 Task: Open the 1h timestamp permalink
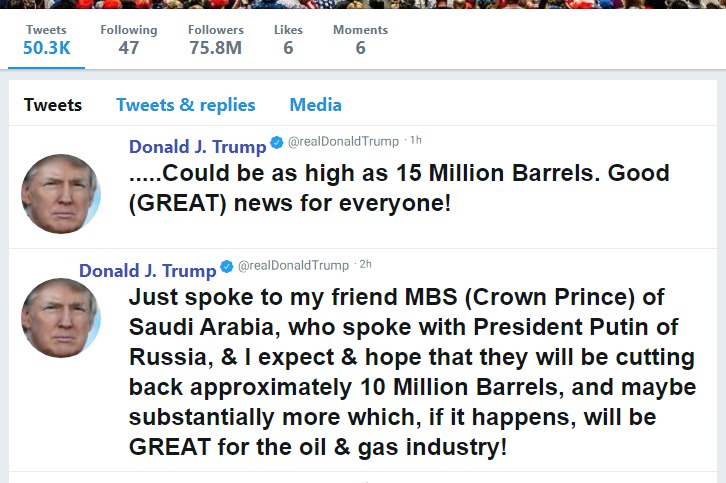point(416,141)
